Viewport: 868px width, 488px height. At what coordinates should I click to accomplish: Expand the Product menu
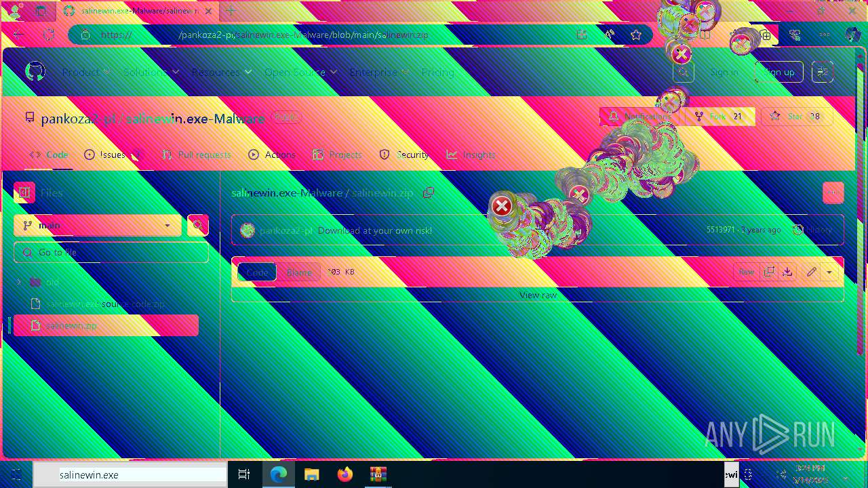(x=86, y=72)
